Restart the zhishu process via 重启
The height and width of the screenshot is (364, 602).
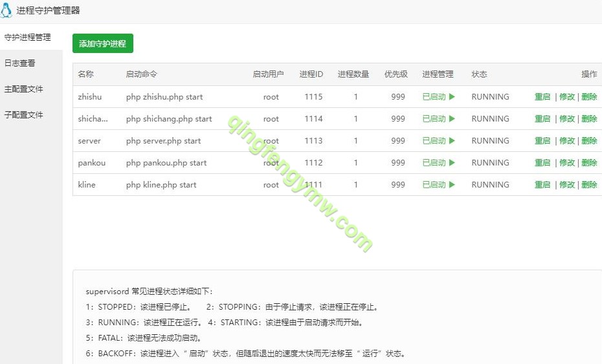542,97
